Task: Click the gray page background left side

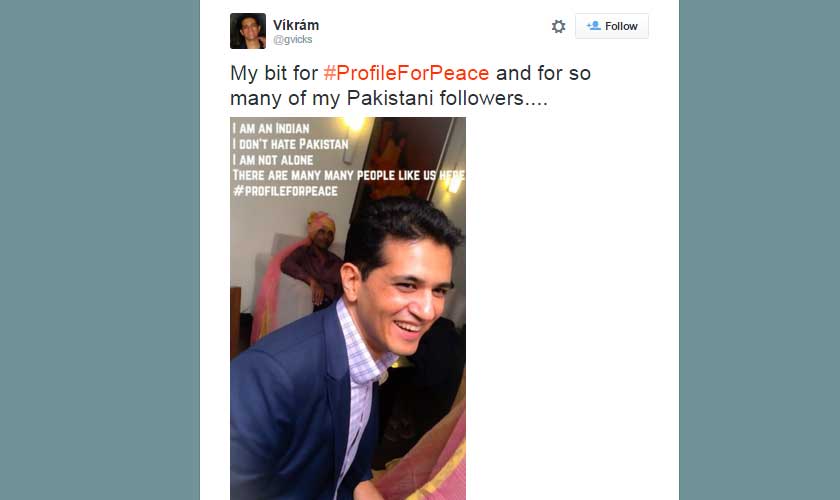Action: (x=100, y=250)
